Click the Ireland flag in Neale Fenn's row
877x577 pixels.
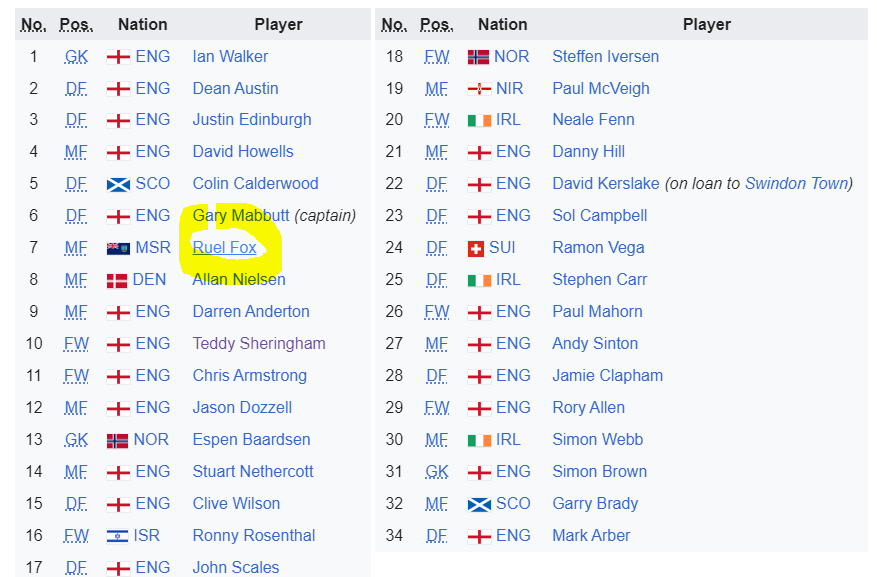point(479,120)
